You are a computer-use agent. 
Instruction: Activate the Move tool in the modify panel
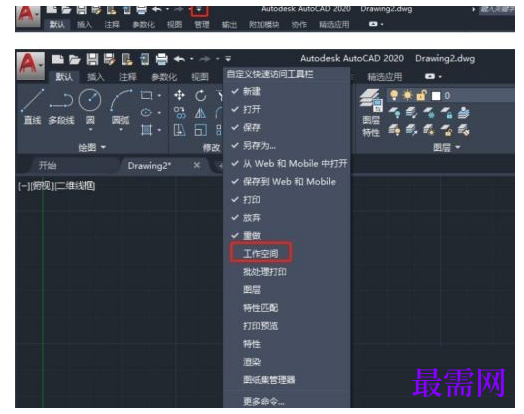179,95
